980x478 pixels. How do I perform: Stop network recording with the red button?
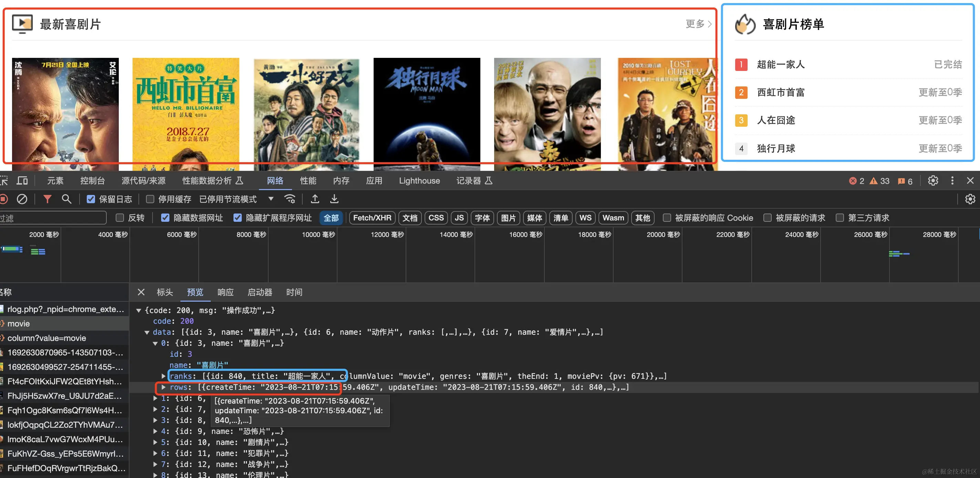[x=4, y=199]
